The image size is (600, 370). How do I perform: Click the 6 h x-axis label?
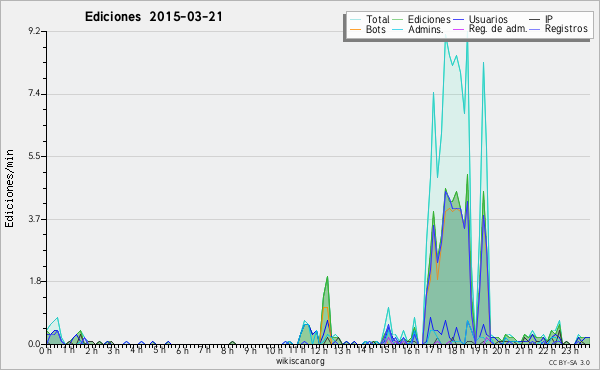(x=182, y=351)
